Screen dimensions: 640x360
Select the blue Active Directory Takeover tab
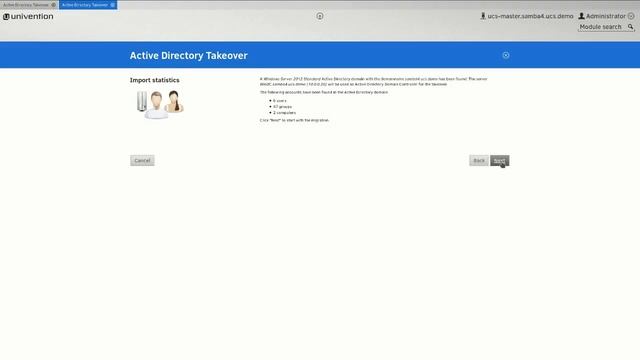84,5
